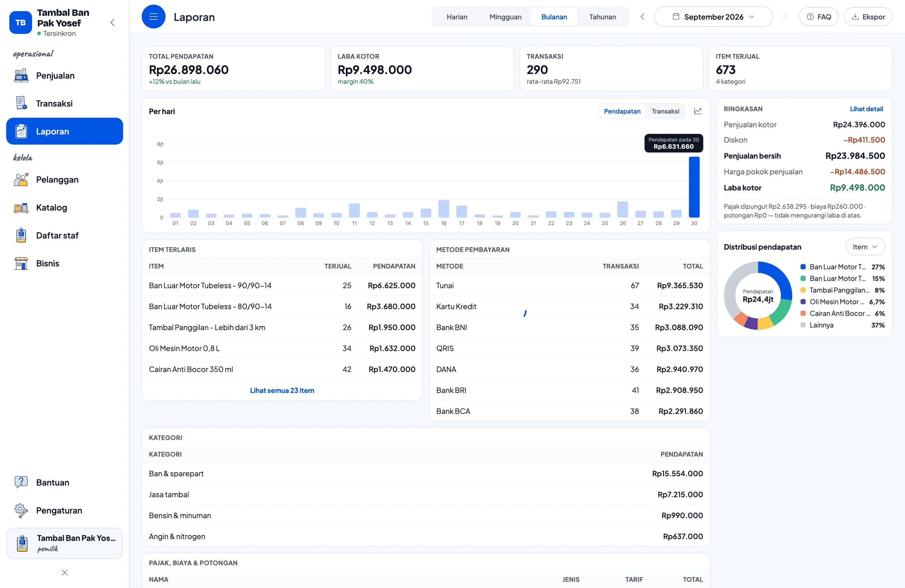Screen dimensions: 905x588
Task: Go to the next month arrow
Action: (784, 17)
